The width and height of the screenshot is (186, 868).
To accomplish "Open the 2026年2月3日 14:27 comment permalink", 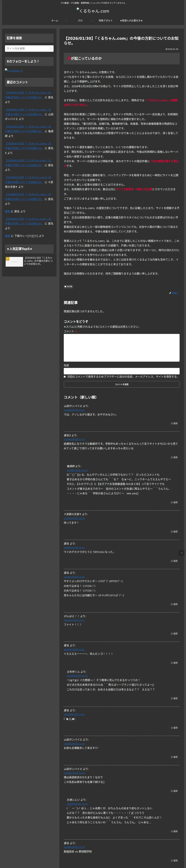I will pyautogui.click(x=74, y=620).
